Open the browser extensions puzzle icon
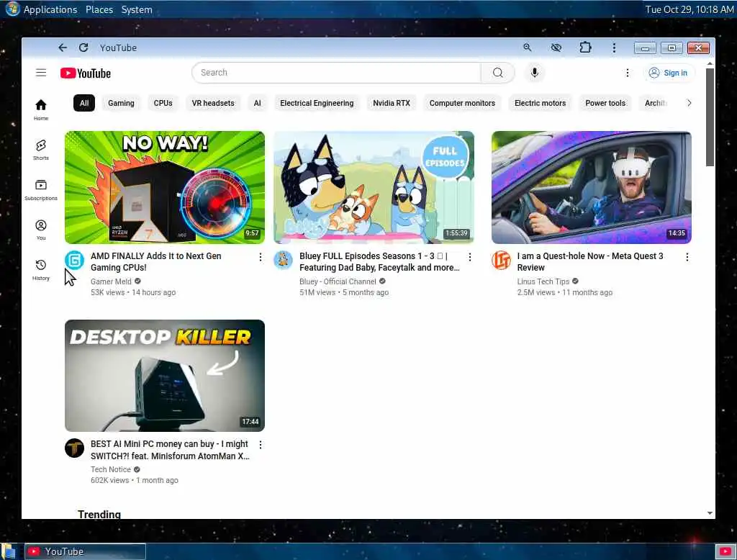737x560 pixels. [x=585, y=48]
